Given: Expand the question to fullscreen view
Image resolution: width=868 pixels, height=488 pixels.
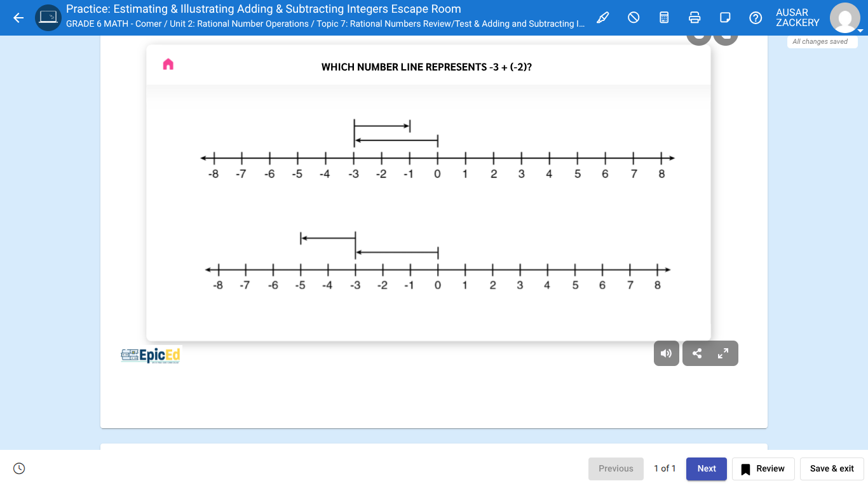Looking at the screenshot, I should click(x=723, y=353).
